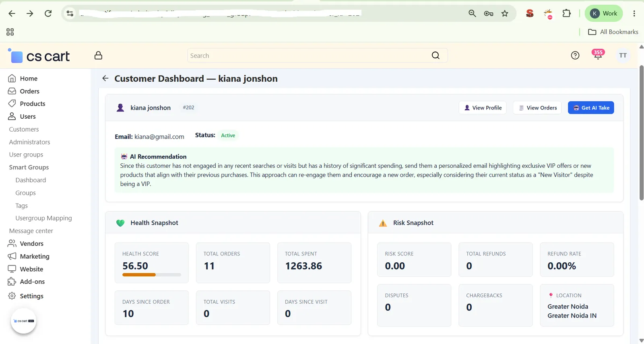Viewport: 644px width, 344px height.
Task: Open Administrators in the sidebar
Action: (x=30, y=142)
